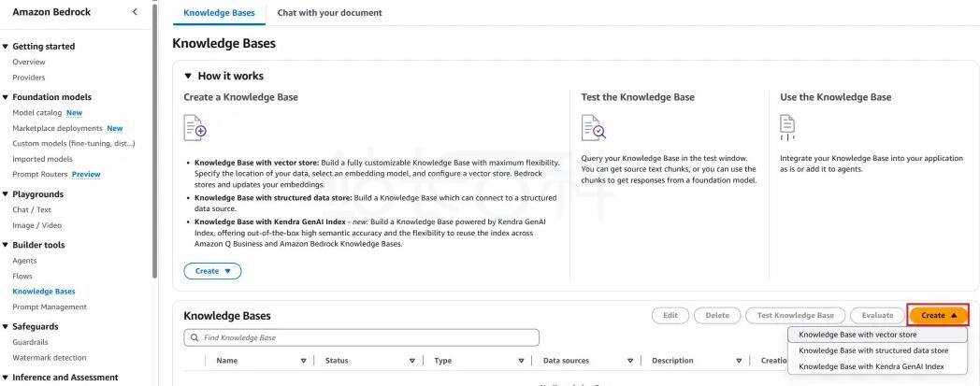This screenshot has width=980, height=386.
Task: Sort by the Name column arrow
Action: [303, 361]
